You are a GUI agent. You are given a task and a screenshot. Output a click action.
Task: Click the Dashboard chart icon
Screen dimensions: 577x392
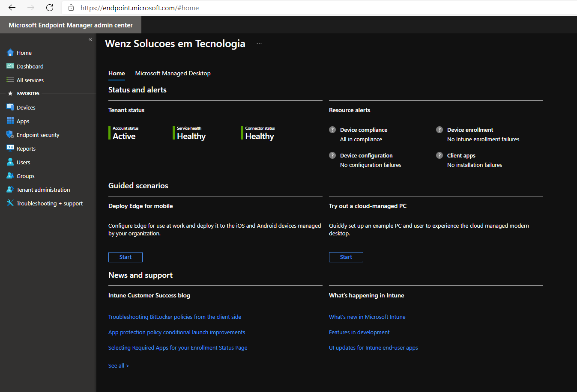click(10, 66)
